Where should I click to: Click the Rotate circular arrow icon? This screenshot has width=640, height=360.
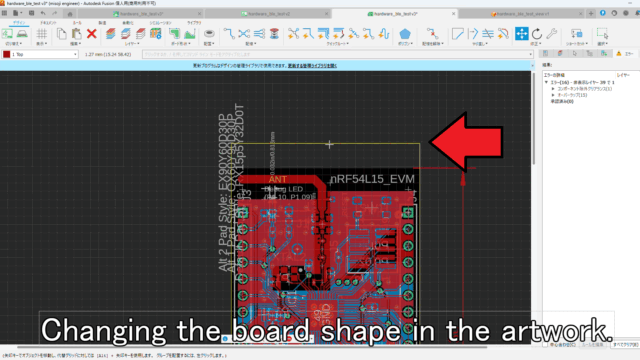(x=537, y=33)
